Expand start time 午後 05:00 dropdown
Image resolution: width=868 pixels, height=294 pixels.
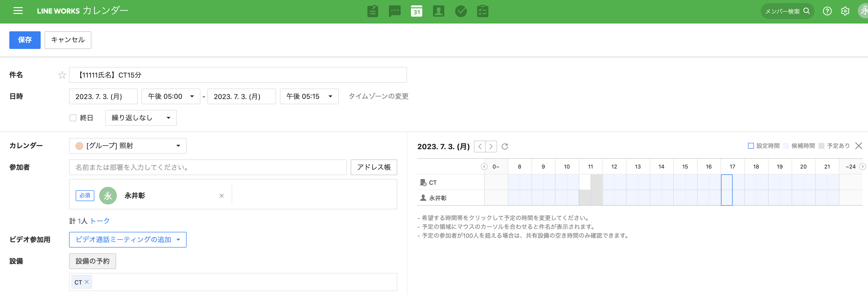click(171, 97)
